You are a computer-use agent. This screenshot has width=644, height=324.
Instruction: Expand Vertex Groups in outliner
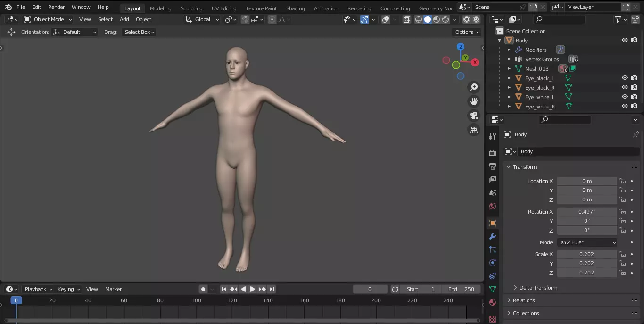pyautogui.click(x=509, y=59)
